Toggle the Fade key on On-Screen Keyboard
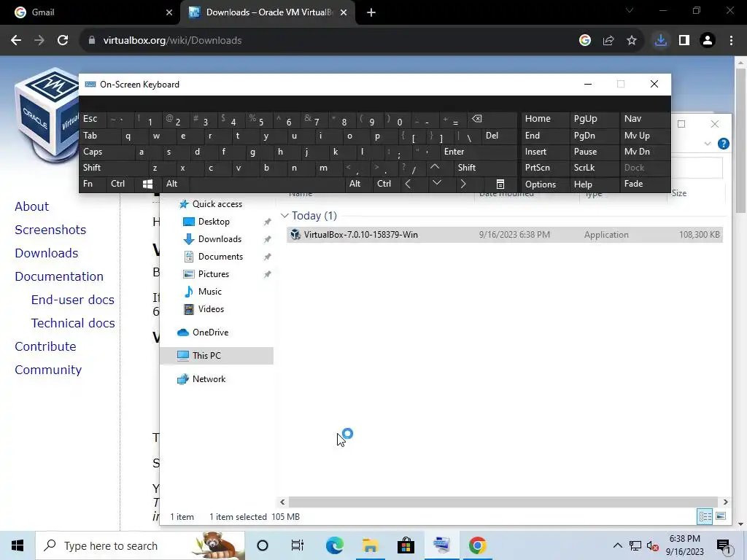 pos(645,184)
